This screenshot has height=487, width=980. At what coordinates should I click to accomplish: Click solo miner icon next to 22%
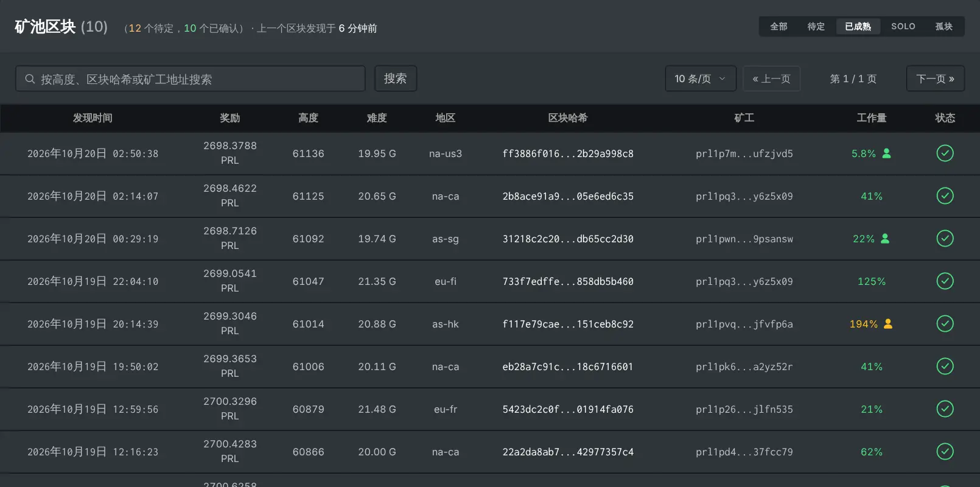point(885,239)
